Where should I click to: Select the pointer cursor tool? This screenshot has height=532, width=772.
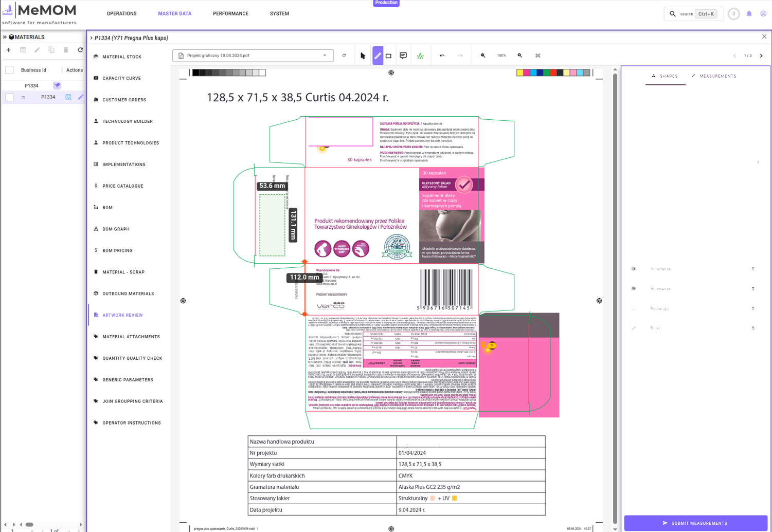[363, 56]
